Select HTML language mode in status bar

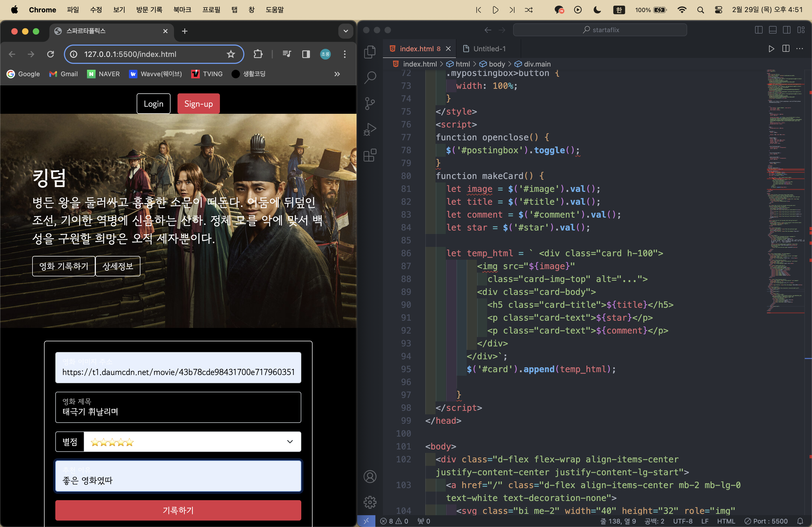tap(726, 521)
